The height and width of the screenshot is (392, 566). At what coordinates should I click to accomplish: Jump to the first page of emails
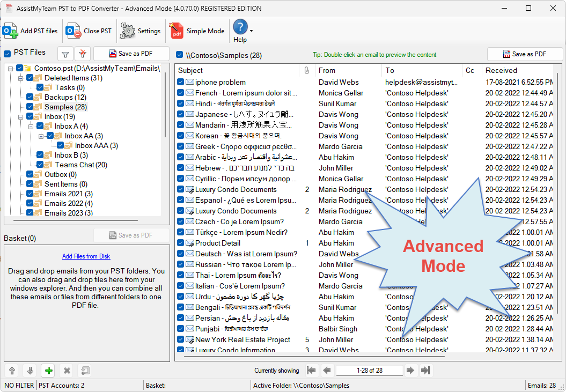click(311, 371)
